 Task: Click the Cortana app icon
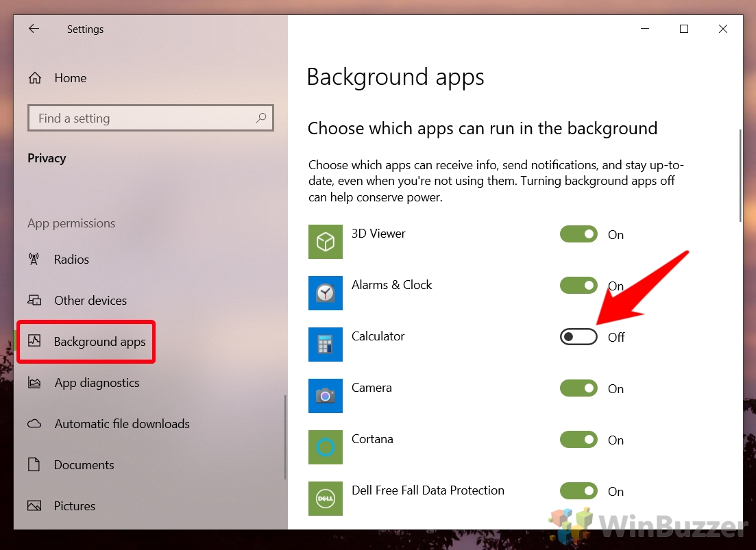tap(326, 447)
